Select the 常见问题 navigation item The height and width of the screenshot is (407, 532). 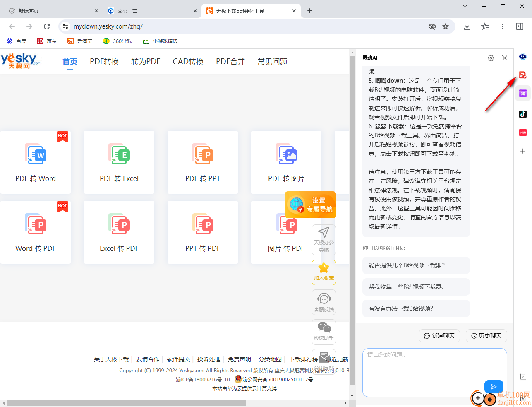tap(272, 62)
